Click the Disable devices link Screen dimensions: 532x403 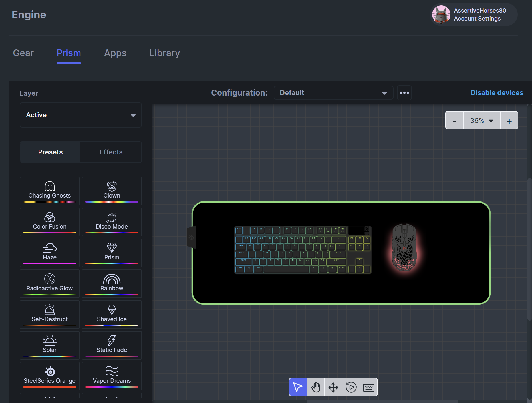(x=497, y=93)
